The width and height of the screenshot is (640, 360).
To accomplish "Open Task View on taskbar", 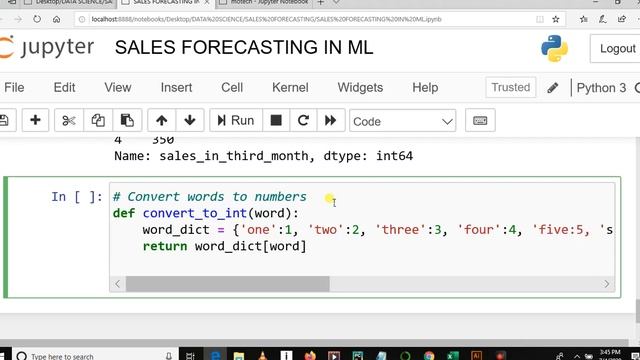I will pos(190,356).
